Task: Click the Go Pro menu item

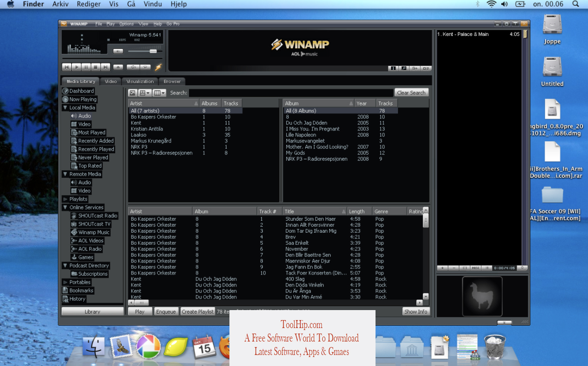Action: (173, 23)
